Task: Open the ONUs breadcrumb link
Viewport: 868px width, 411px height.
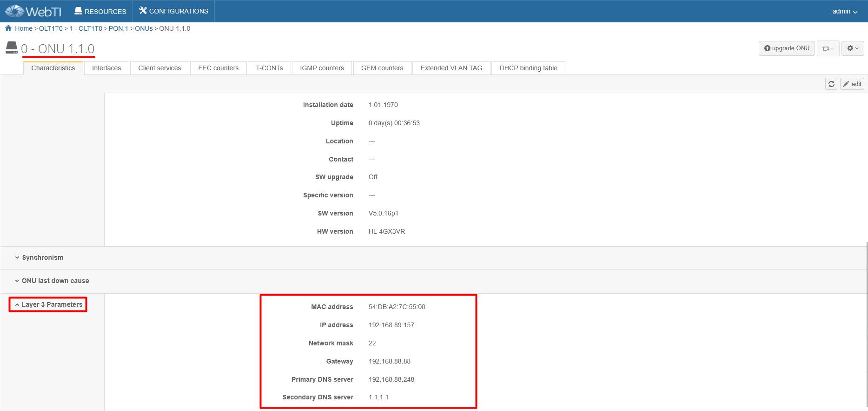Action: 144,28
